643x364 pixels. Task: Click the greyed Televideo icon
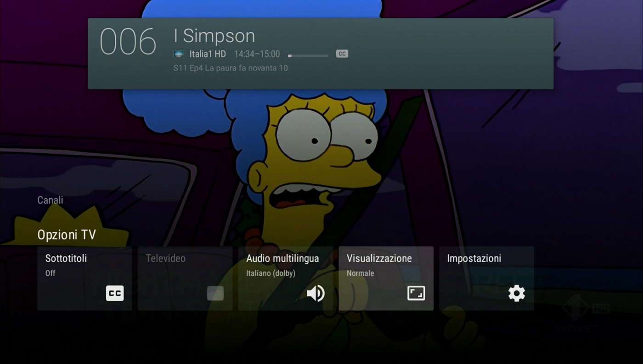(x=215, y=293)
